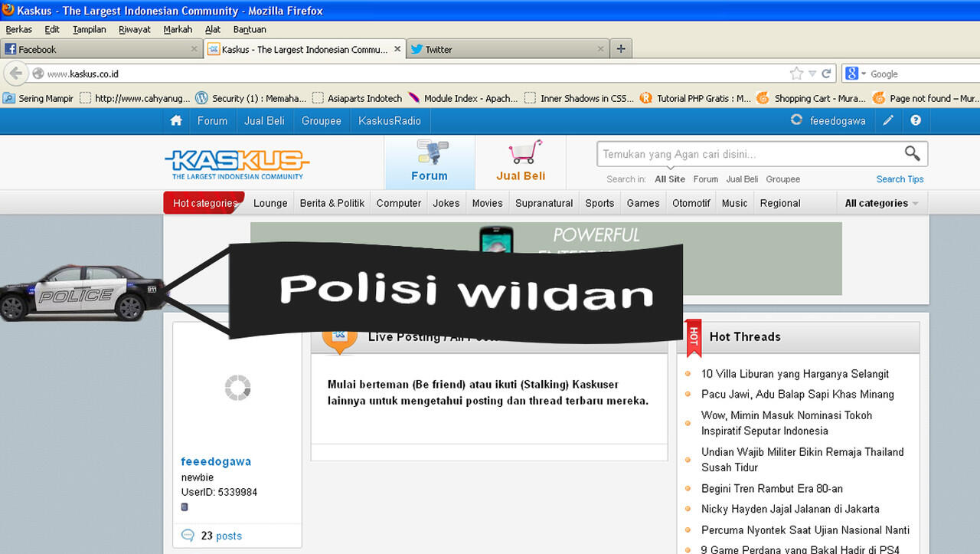This screenshot has width=980, height=554.
Task: Open the Edit menu
Action: tap(52, 30)
